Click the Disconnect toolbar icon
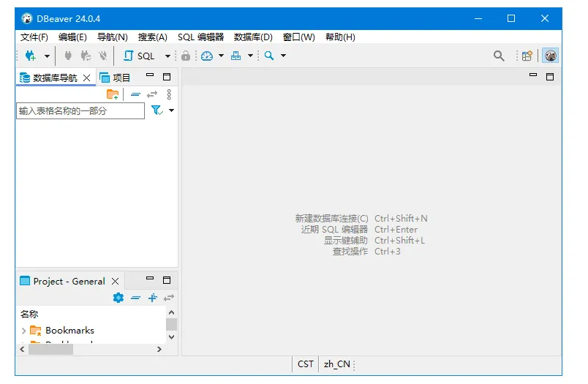The height and width of the screenshot is (384, 588). click(x=102, y=56)
